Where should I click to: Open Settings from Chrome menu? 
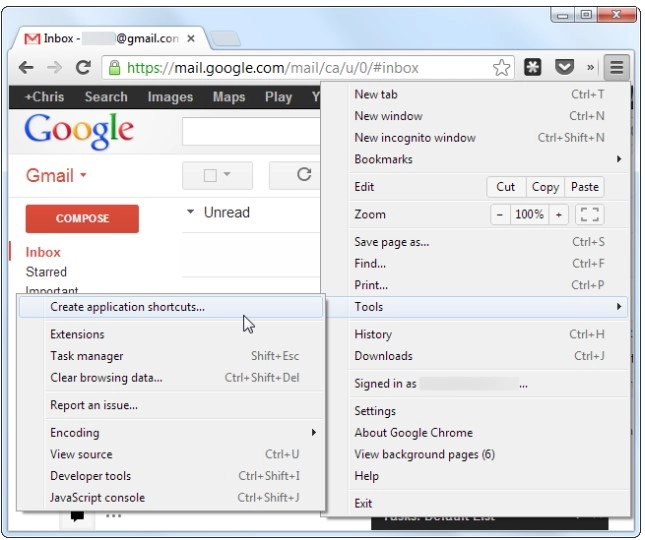pyautogui.click(x=488, y=411)
